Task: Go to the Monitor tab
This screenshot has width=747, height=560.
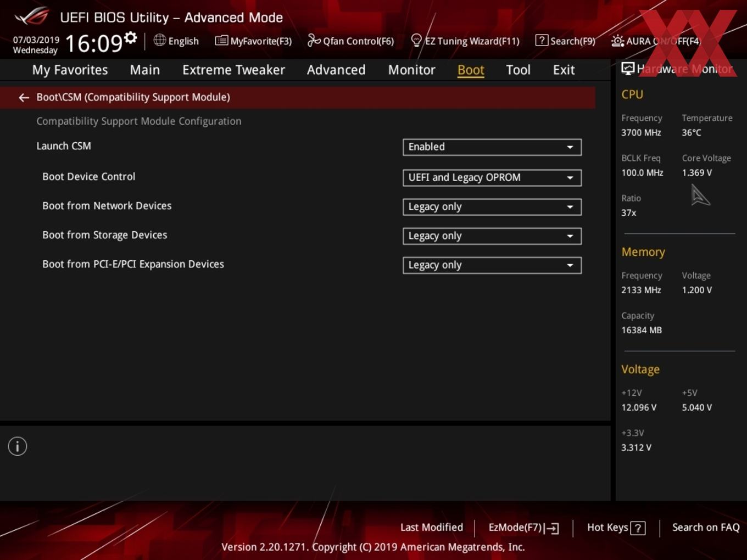Action: [x=411, y=70]
